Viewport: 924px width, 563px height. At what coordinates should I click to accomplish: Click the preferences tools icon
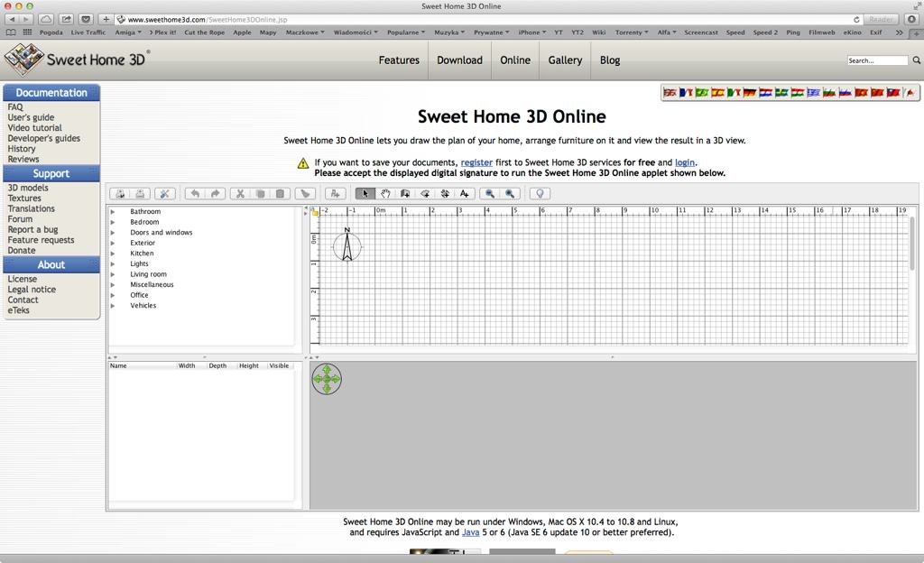pyautogui.click(x=164, y=194)
